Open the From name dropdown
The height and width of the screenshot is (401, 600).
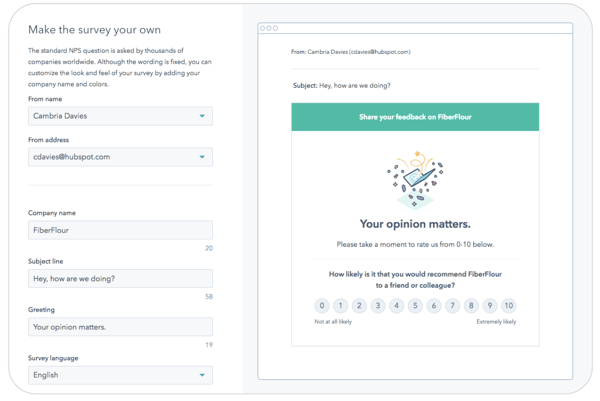(120, 116)
